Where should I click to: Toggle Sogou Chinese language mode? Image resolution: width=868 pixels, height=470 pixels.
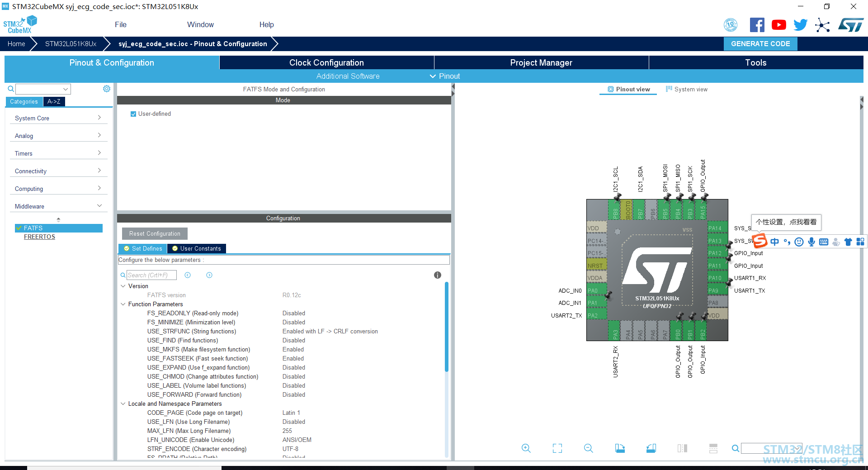click(x=774, y=242)
